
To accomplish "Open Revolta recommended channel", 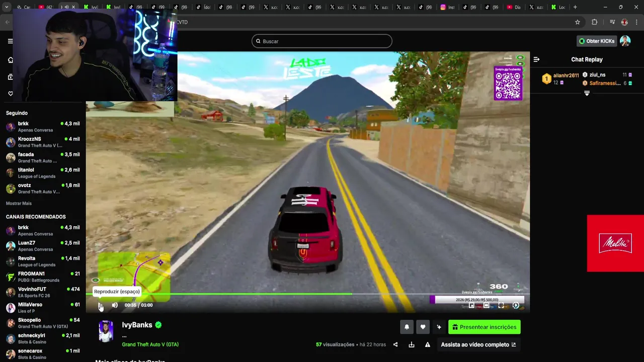I will click(43, 261).
